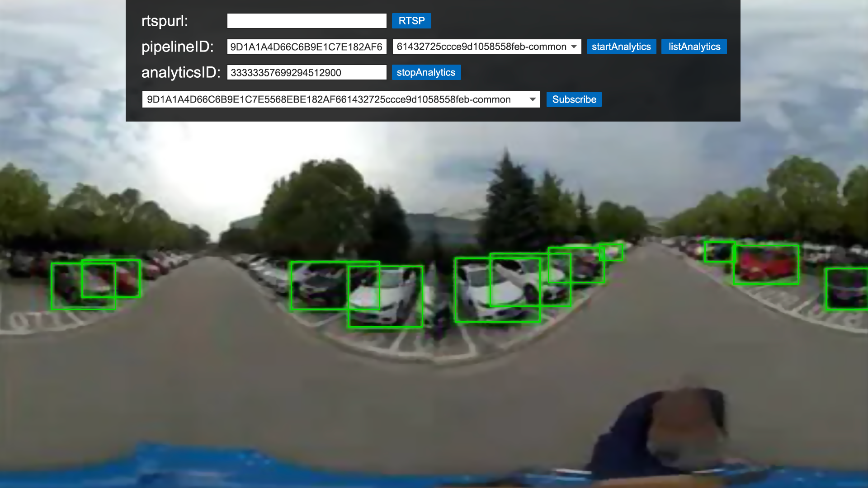This screenshot has height=488, width=868.
Task: Click stopAnalytics to halt processing
Action: pos(426,72)
